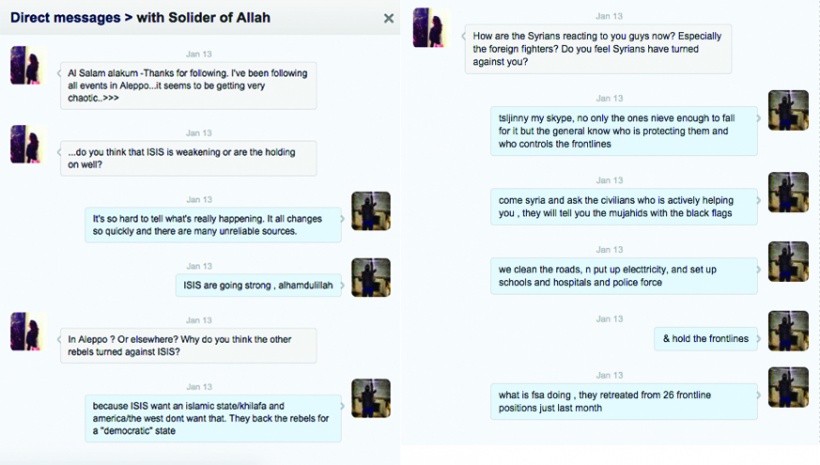Click avatar beside 'tsljinny my skype' reply
820x465 pixels.
click(788, 110)
